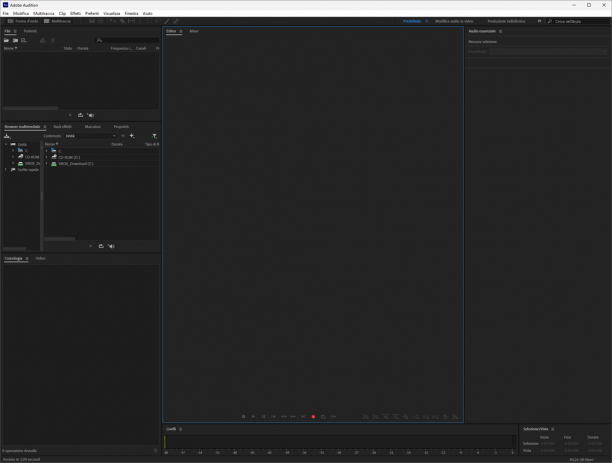Expand CD-ROM (D:) row in file list
This screenshot has width=612, height=463.
pos(46,157)
